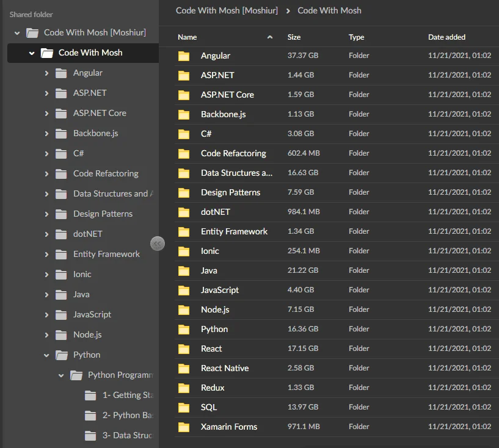Image resolution: width=499 pixels, height=448 pixels.
Task: Expand the JavaScript tree node
Action: [46, 315]
